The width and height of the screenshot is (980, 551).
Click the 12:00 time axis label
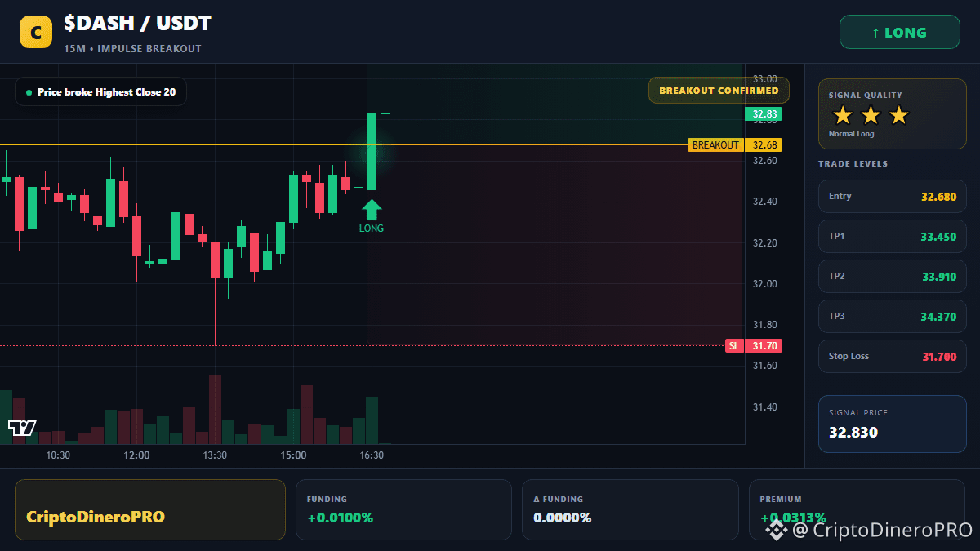click(136, 455)
